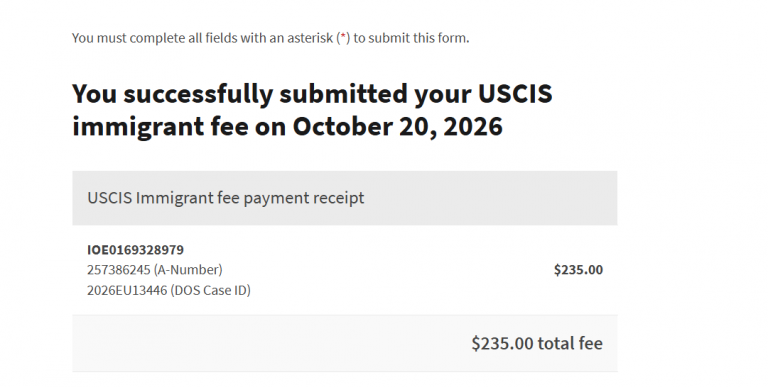
Task: Click the required fields asterisk notice text
Action: [270, 38]
